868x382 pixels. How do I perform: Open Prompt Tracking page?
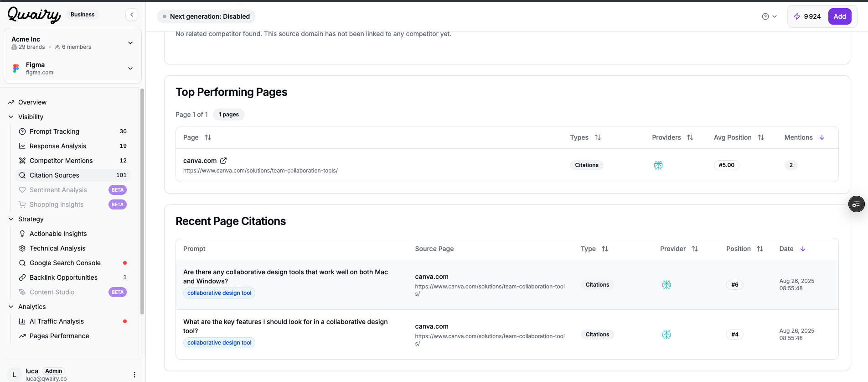[x=54, y=131]
